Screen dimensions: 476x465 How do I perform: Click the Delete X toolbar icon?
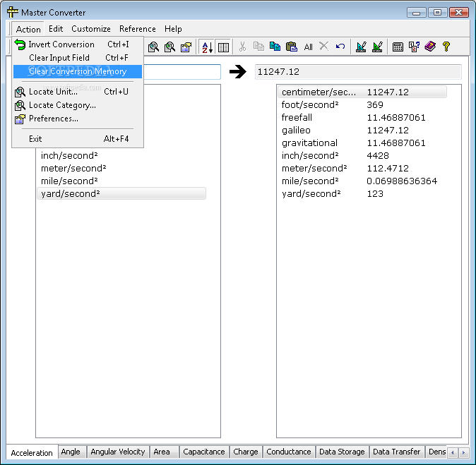(x=324, y=47)
